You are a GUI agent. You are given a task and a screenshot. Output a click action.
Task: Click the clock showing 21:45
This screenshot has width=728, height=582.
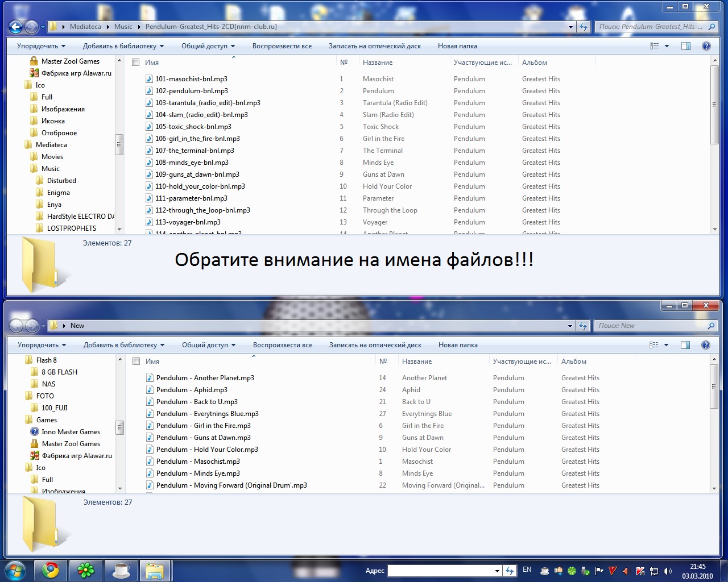(698, 567)
